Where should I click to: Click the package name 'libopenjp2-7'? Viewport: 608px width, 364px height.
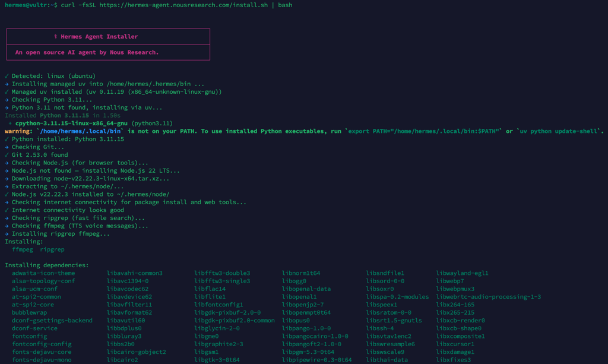tap(303, 305)
